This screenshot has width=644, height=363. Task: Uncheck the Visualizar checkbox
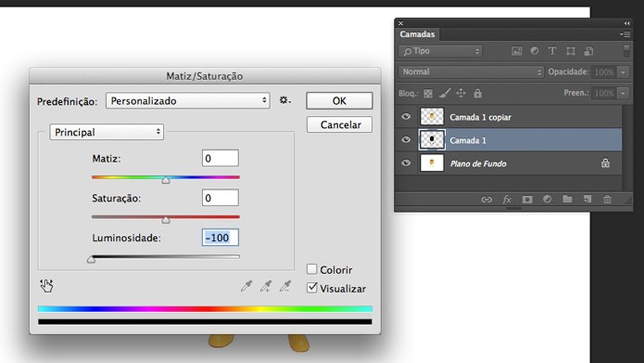point(312,288)
